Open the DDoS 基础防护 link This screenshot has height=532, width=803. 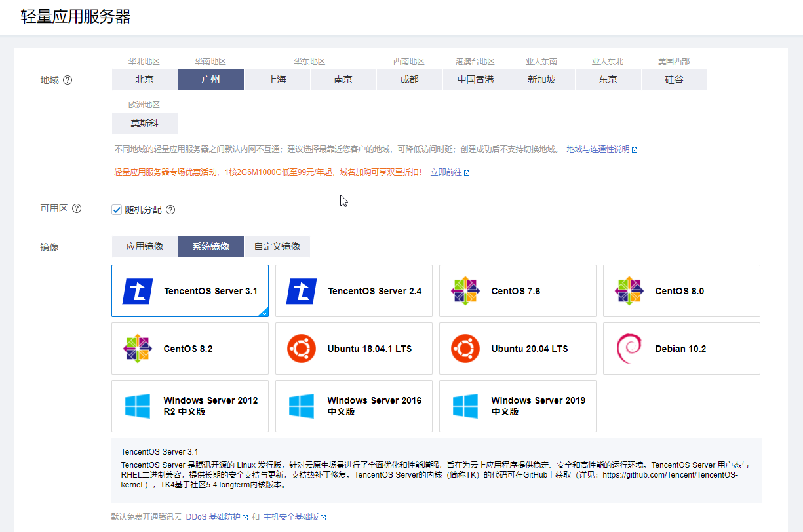(212, 517)
